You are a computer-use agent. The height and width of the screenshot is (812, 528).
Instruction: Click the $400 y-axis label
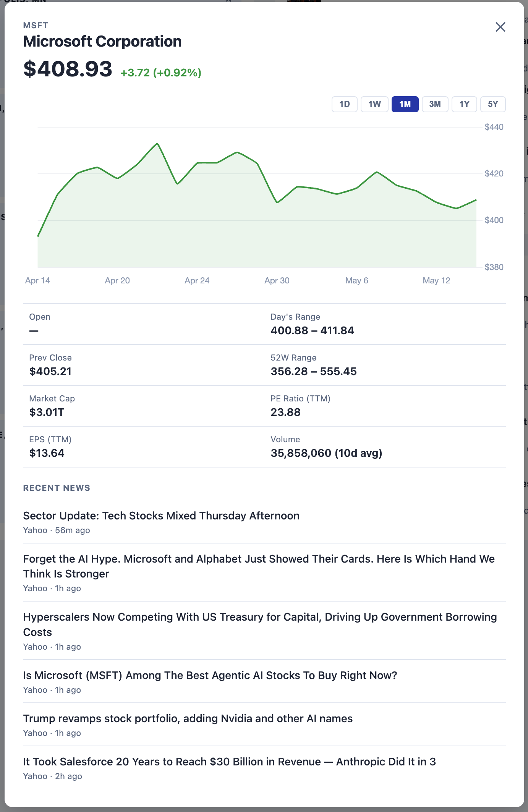coord(494,220)
